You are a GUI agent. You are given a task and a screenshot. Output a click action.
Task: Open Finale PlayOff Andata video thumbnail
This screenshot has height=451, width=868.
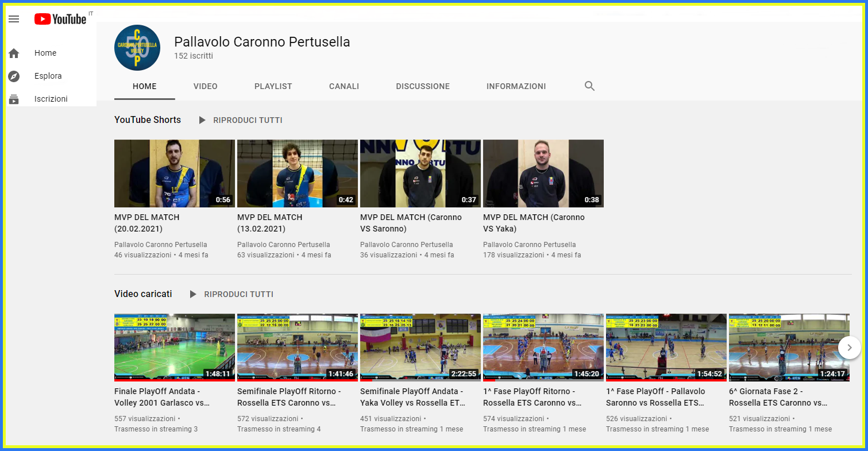(175, 348)
